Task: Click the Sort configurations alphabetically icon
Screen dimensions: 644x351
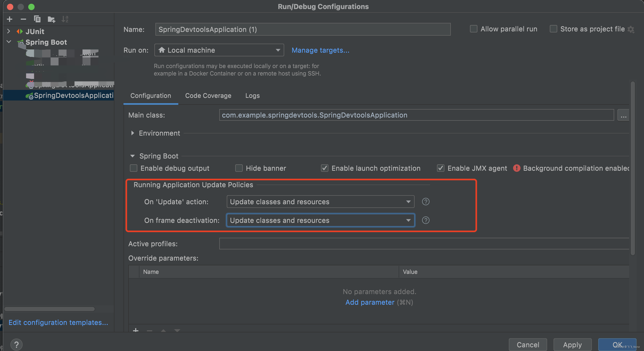Action: [65, 19]
